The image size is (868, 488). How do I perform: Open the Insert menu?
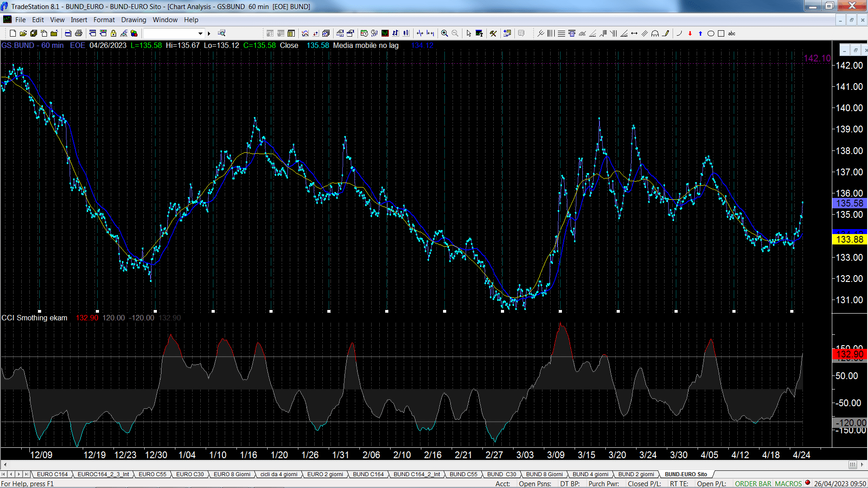tap(79, 20)
